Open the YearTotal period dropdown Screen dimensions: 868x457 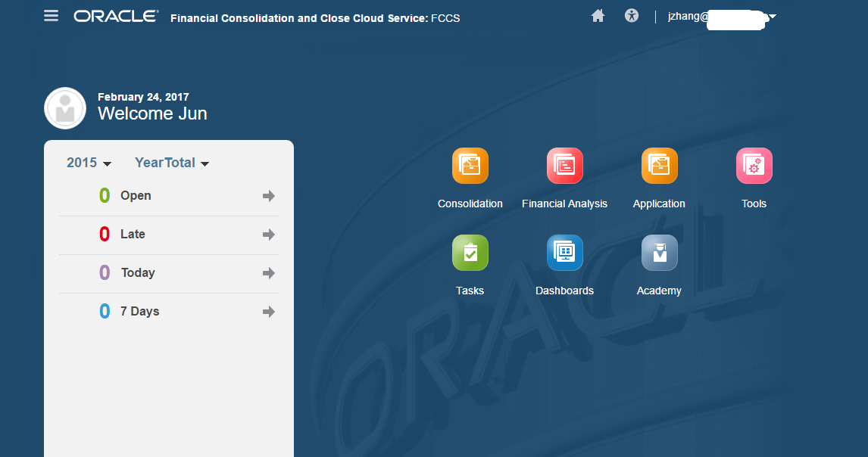pyautogui.click(x=172, y=163)
